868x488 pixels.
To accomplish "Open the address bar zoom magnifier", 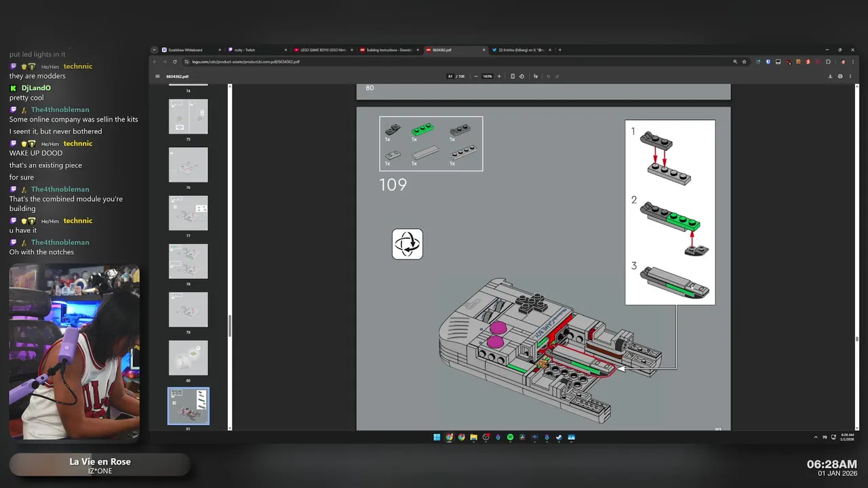I will [x=735, y=62].
